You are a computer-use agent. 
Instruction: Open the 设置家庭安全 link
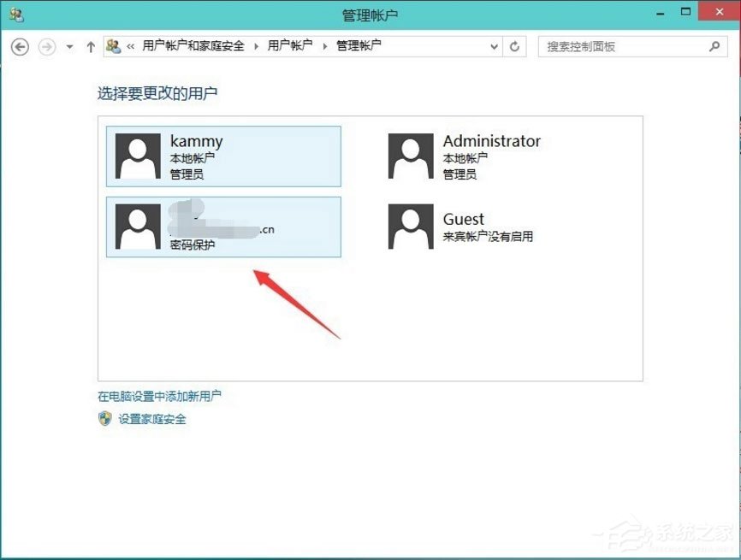coord(150,419)
